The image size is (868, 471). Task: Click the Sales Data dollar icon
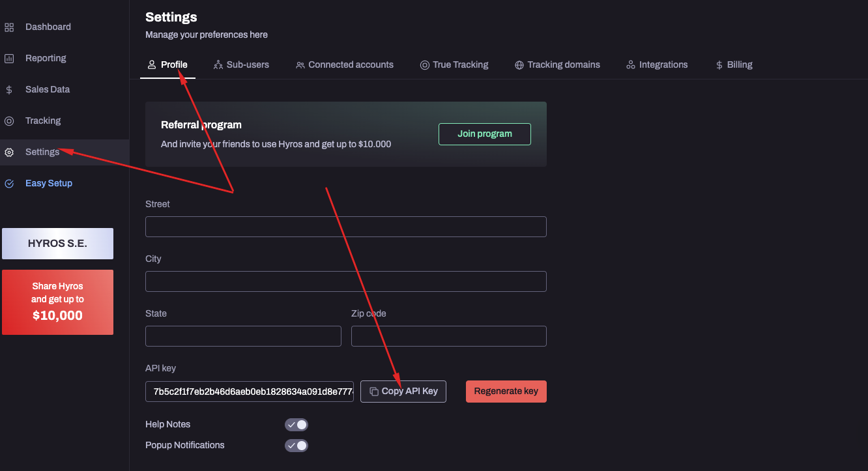[9, 89]
